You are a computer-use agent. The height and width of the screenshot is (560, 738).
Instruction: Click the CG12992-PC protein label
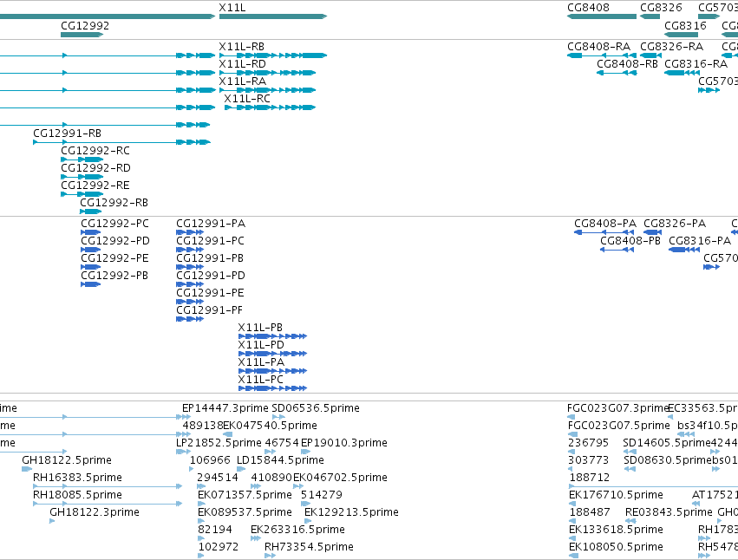[x=114, y=224]
